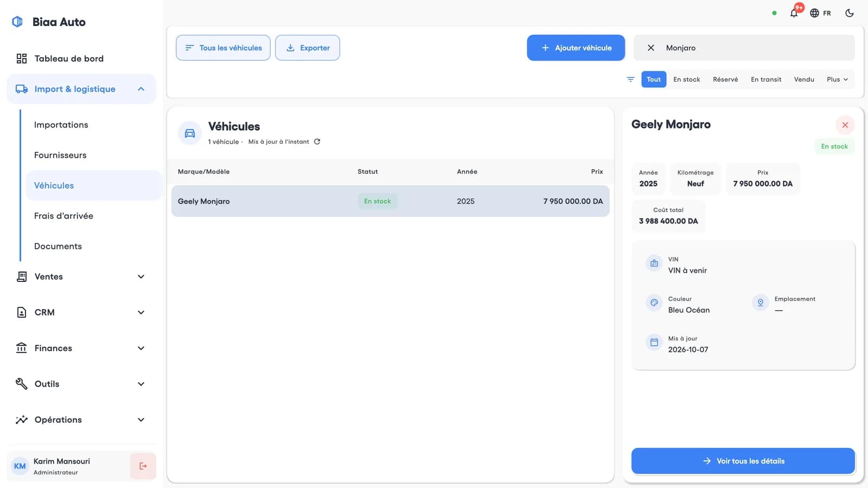Click the VIN badge icon
The height and width of the screenshot is (488, 868).
click(x=654, y=264)
